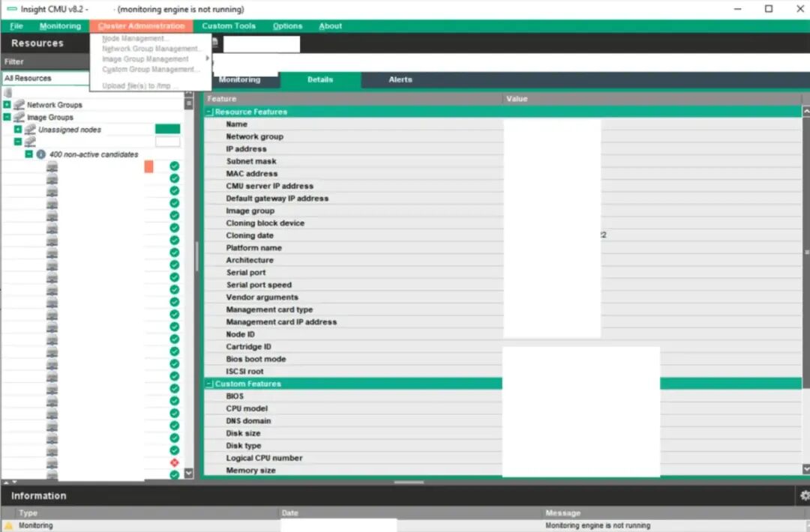Select the Network Groups tree label
This screenshot has height=532, width=810.
click(x=54, y=105)
